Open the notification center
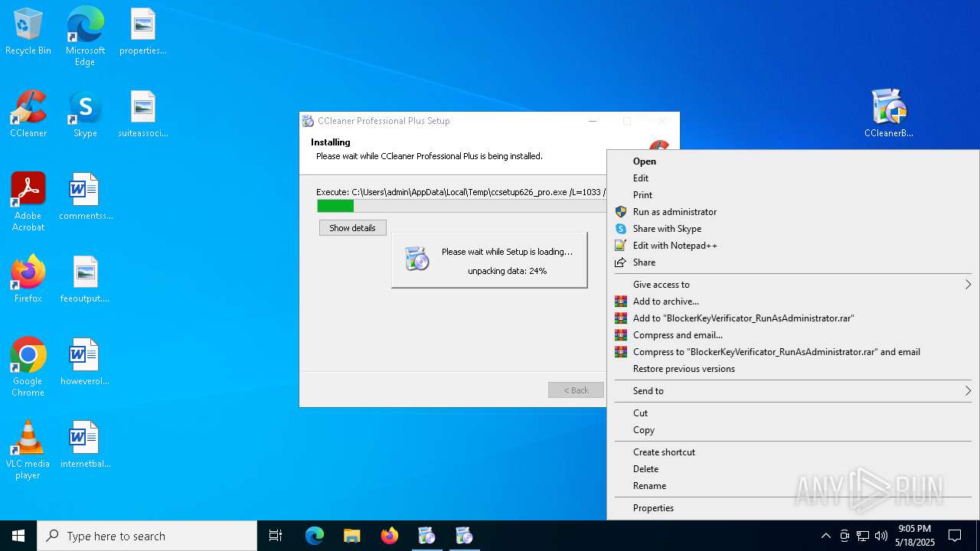The height and width of the screenshot is (551, 980). pos(955,536)
